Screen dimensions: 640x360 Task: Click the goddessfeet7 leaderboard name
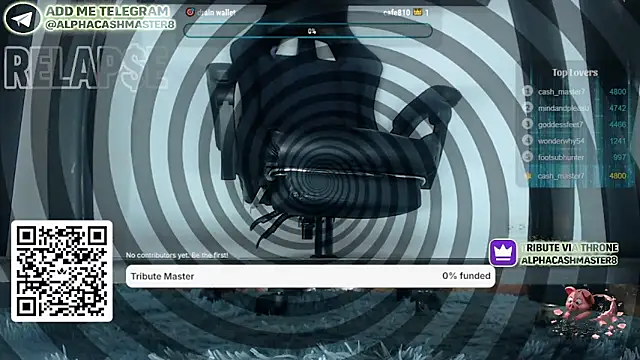tap(560, 124)
